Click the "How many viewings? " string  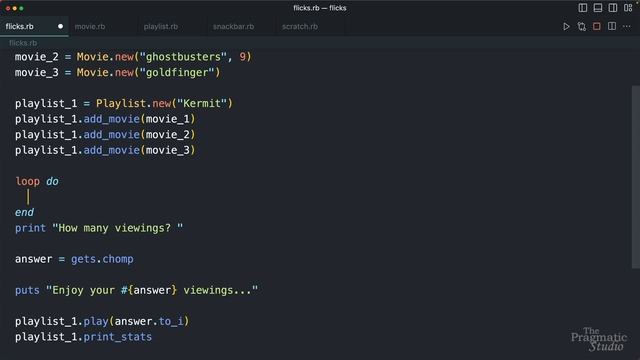tap(118, 228)
